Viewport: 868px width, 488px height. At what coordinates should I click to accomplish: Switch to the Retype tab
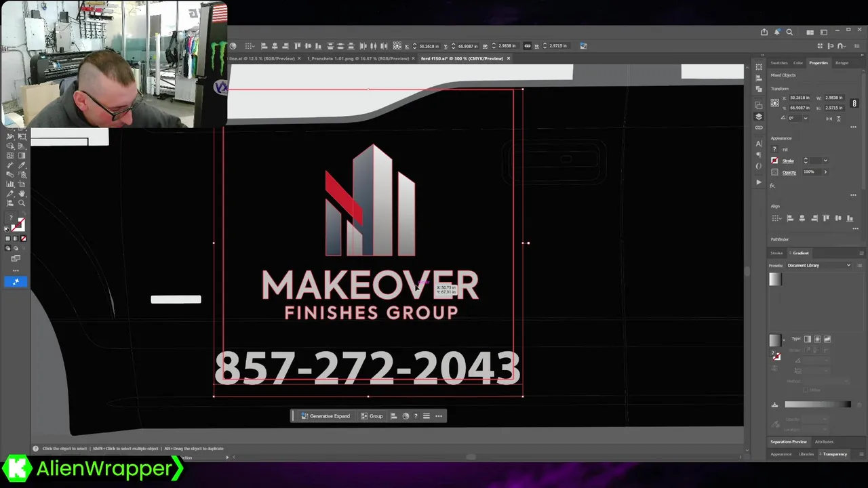(x=842, y=63)
